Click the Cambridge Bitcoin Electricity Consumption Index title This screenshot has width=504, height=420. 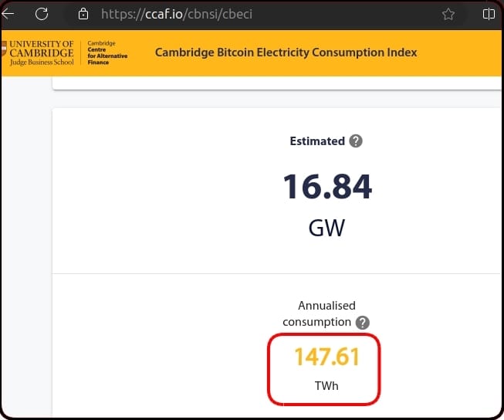[286, 52]
